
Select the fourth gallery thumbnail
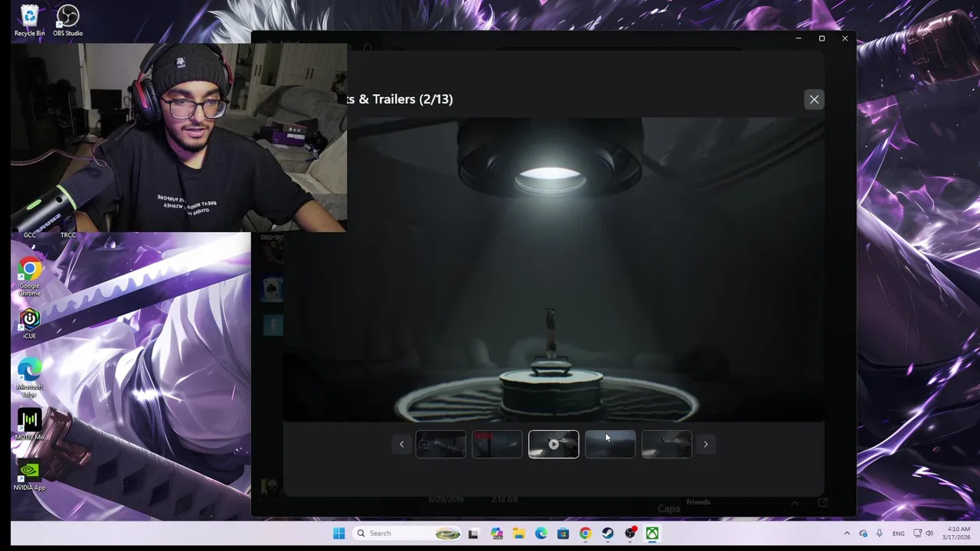[610, 445]
